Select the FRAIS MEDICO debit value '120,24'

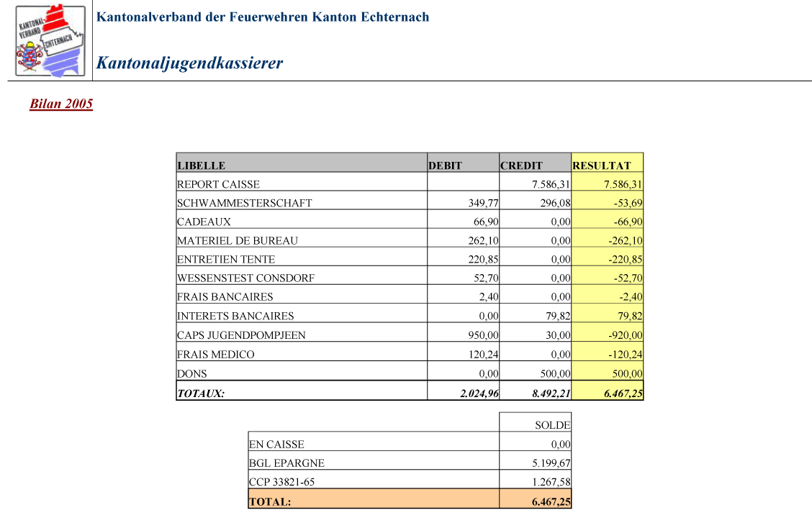pos(484,355)
